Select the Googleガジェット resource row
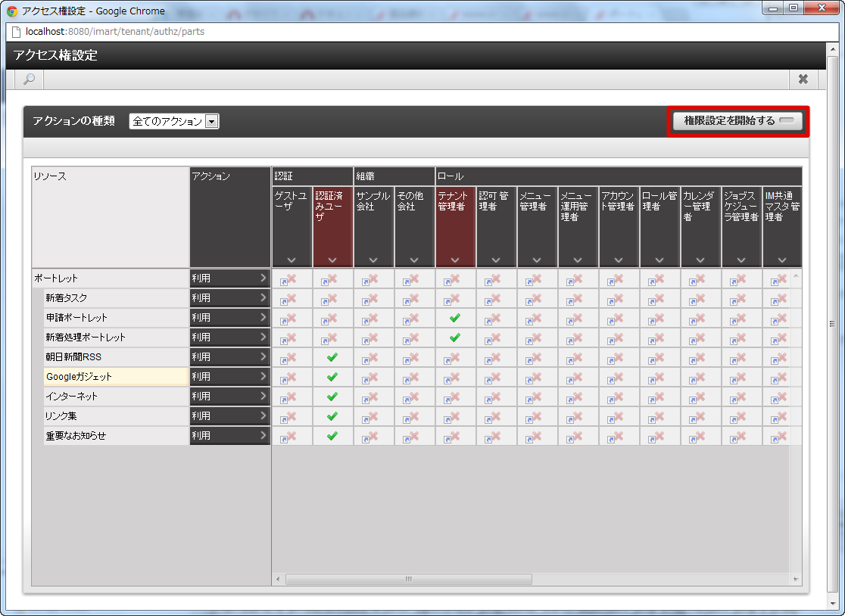Image resolution: width=845 pixels, height=616 pixels. [116, 376]
